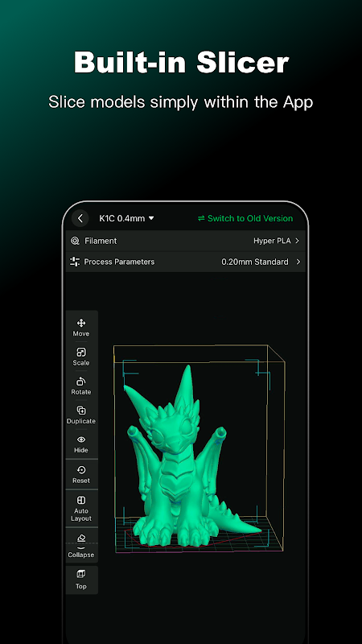Image resolution: width=362 pixels, height=644 pixels.
Task: Click the Process Parameters sliders icon
Action: coord(75,262)
